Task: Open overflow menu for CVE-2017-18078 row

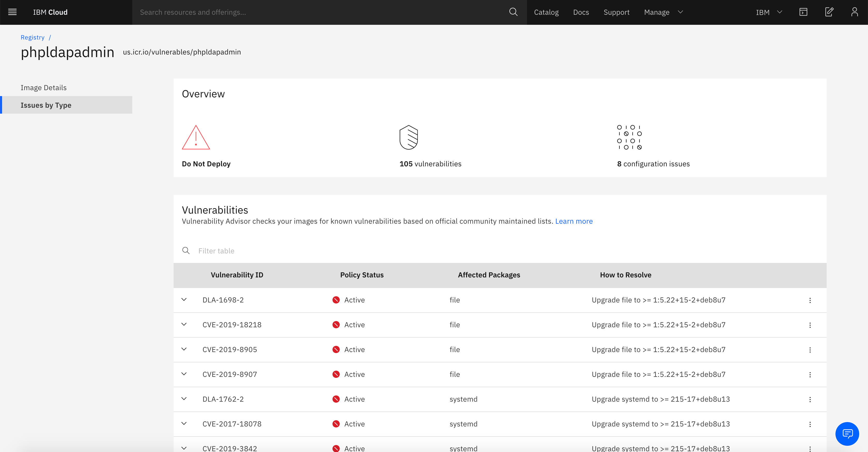Action: coord(810,424)
